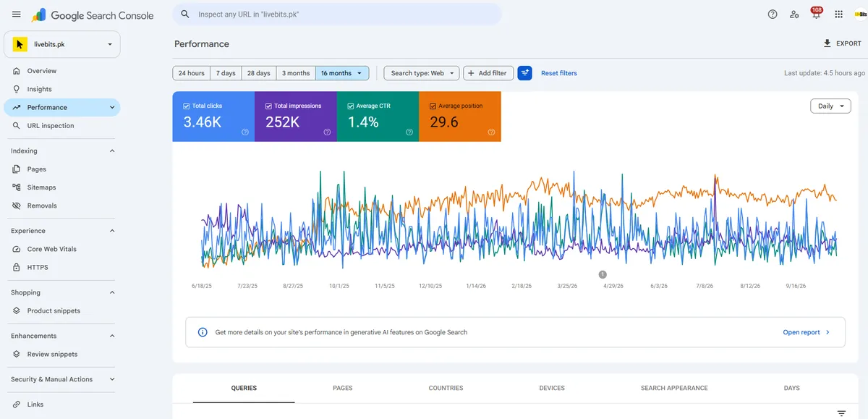868x419 pixels.
Task: Click the Add filter button
Action: (489, 73)
